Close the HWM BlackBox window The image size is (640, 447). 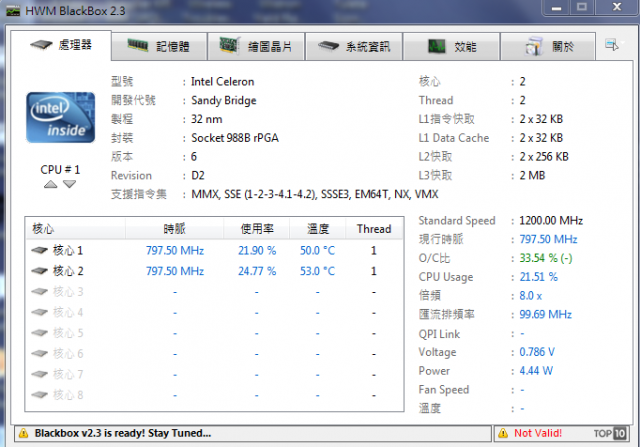click(x=617, y=7)
